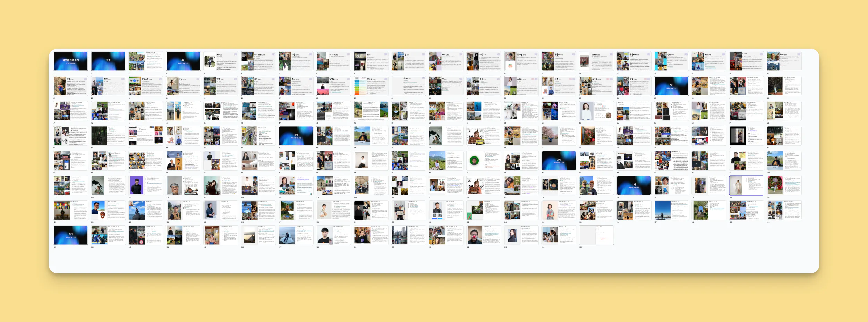Select slide 23 thumbnail
Image resolution: width=868 pixels, height=322 pixels.
pos(146,86)
